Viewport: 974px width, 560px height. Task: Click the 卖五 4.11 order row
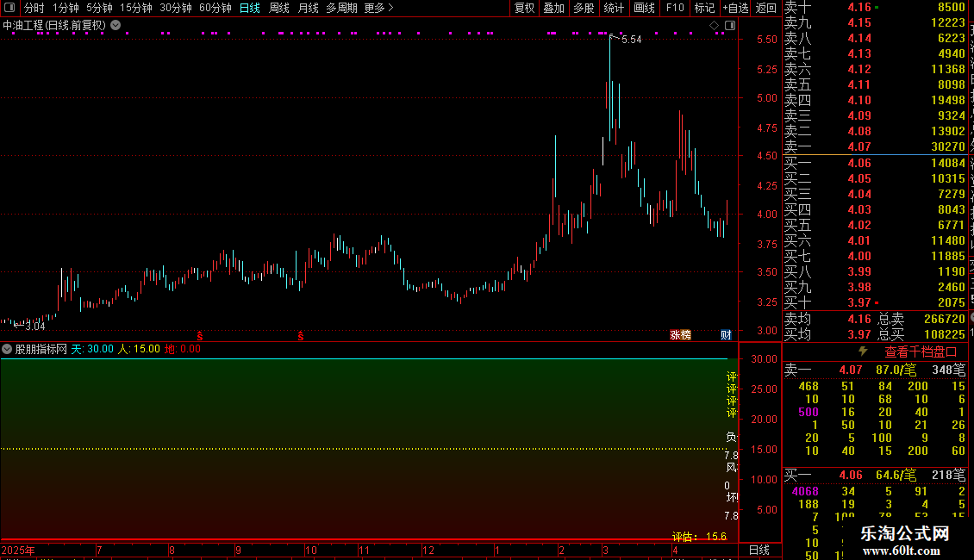875,85
